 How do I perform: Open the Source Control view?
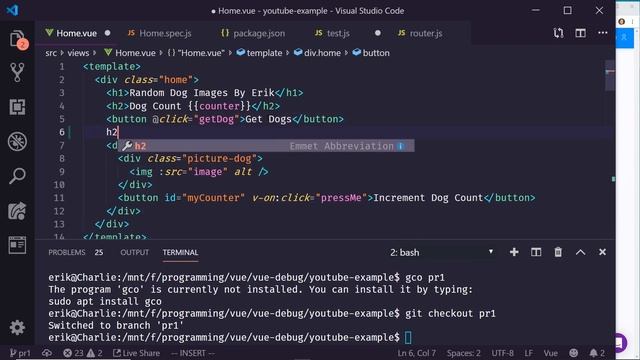17,73
